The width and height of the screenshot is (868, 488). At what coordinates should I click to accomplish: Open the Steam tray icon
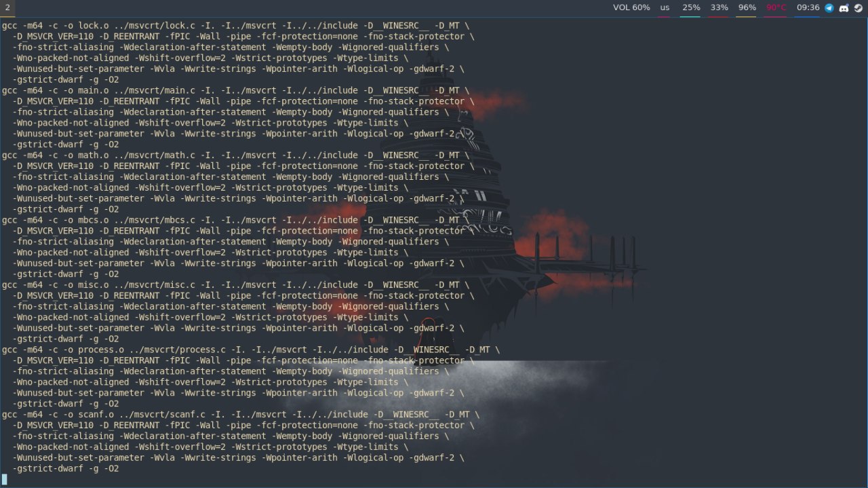tap(858, 8)
